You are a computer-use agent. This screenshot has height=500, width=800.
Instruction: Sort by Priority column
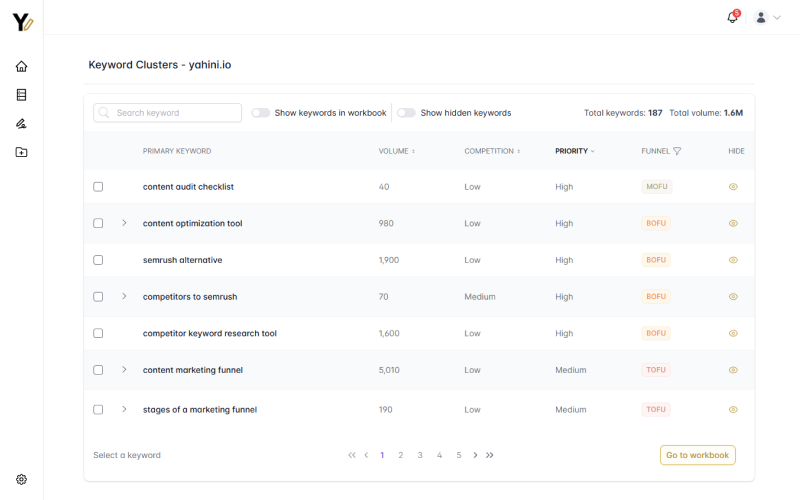tap(574, 151)
